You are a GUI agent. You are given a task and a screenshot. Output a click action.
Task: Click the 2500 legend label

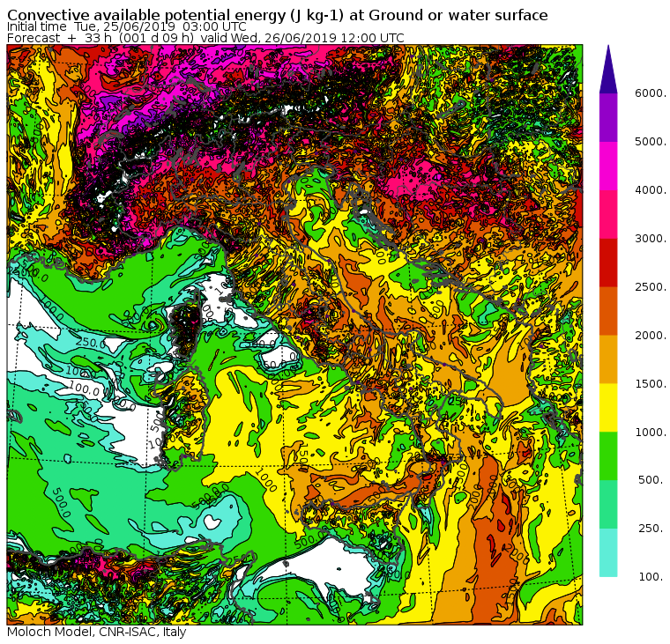(x=650, y=286)
